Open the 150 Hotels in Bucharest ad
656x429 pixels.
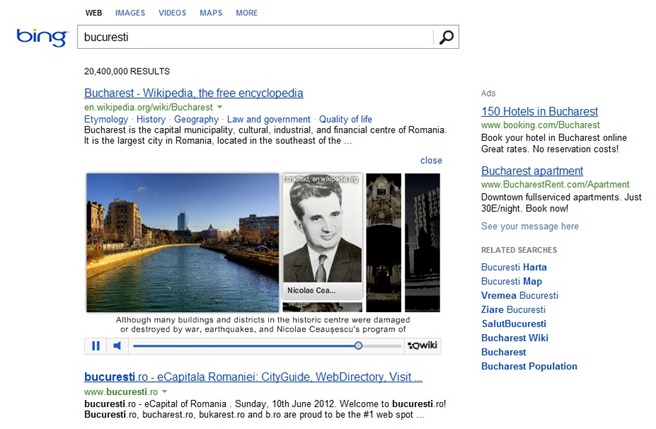(x=539, y=111)
